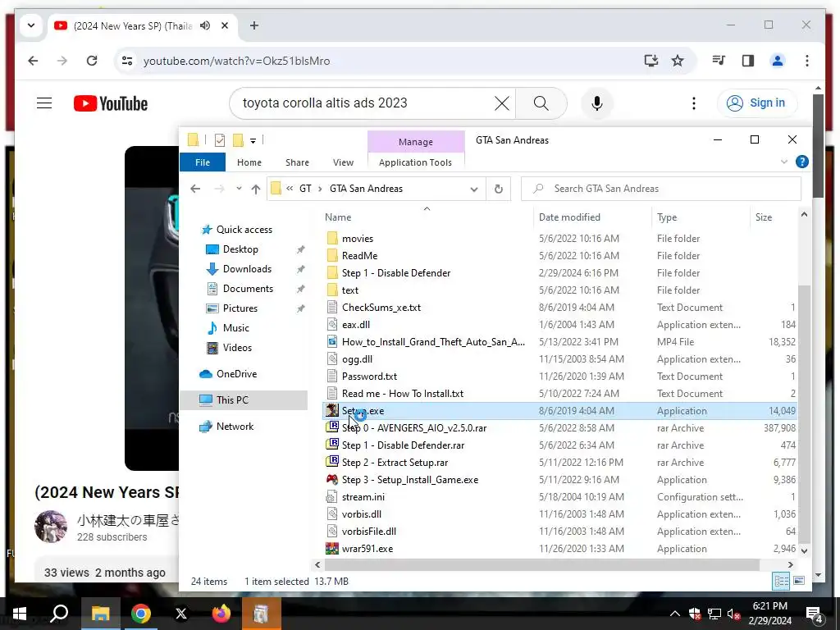
Task: Open Chrome three-dot menu
Action: click(x=807, y=61)
